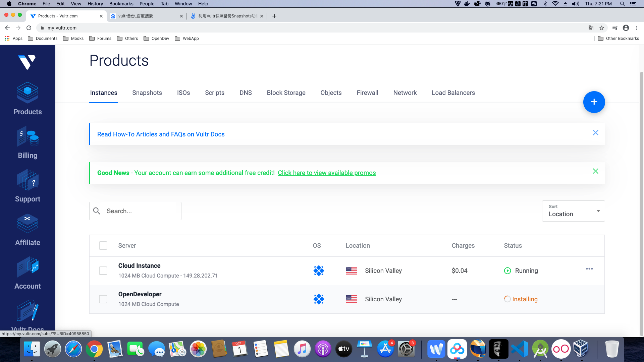
Task: Expand Mooks bookmark folder
Action: click(73, 39)
